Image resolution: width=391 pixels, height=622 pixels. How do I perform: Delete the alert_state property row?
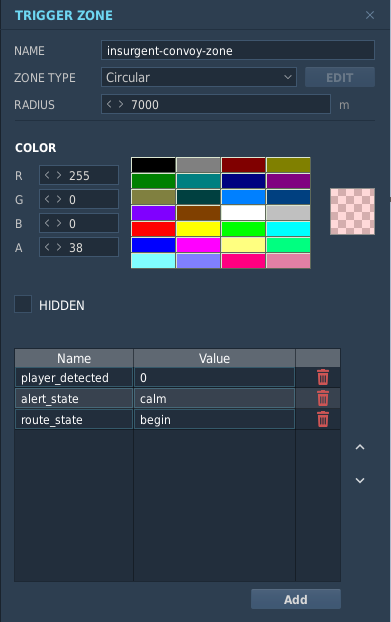click(x=323, y=398)
